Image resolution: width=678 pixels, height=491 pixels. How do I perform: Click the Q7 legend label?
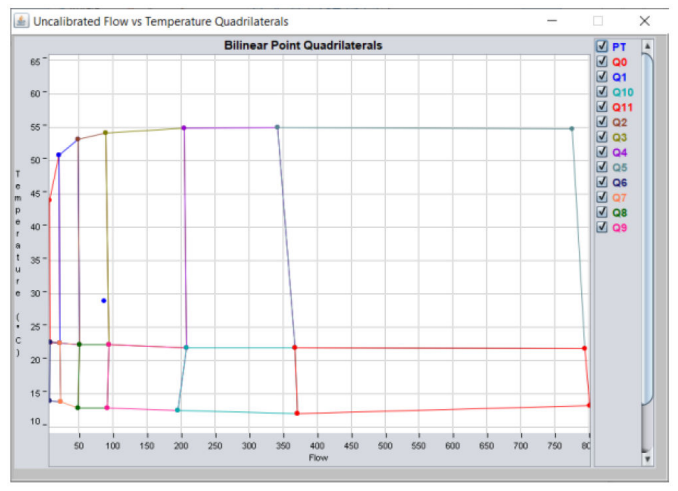click(619, 198)
